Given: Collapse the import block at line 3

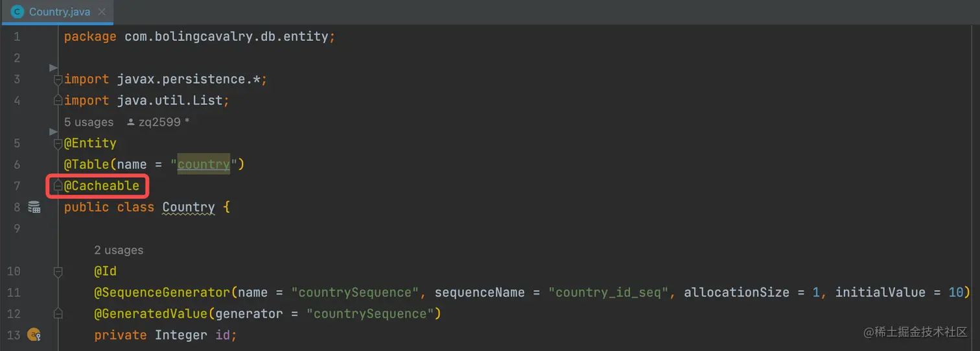Looking at the screenshot, I should (58, 79).
